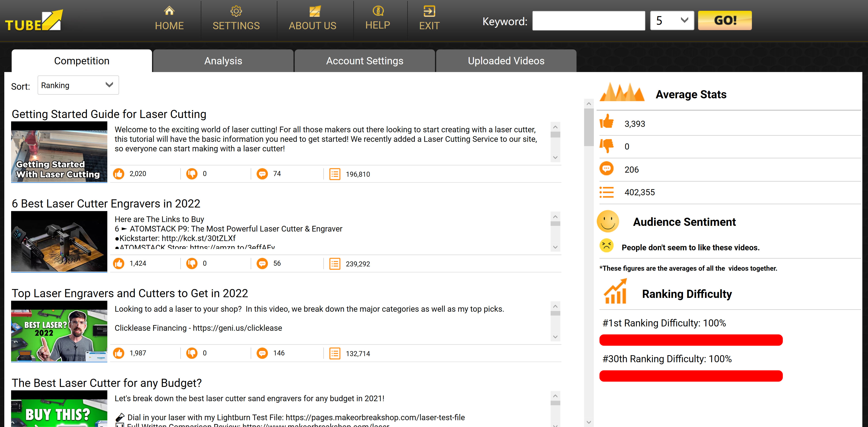
Task: Go to HOME via house icon
Action: coord(169,11)
